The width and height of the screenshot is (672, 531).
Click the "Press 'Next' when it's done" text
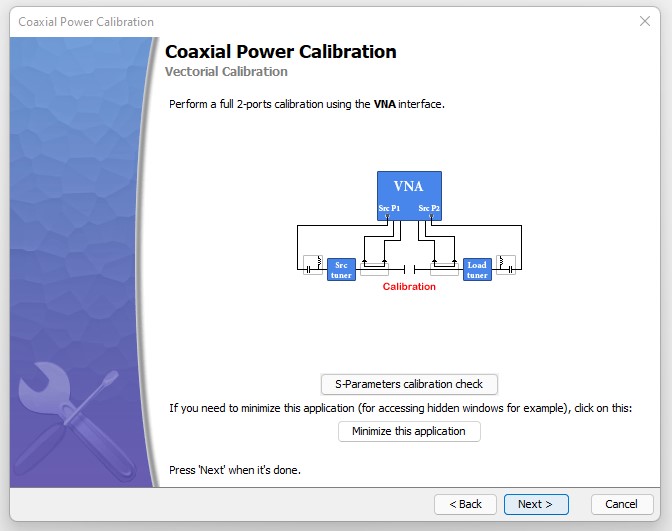235,470
